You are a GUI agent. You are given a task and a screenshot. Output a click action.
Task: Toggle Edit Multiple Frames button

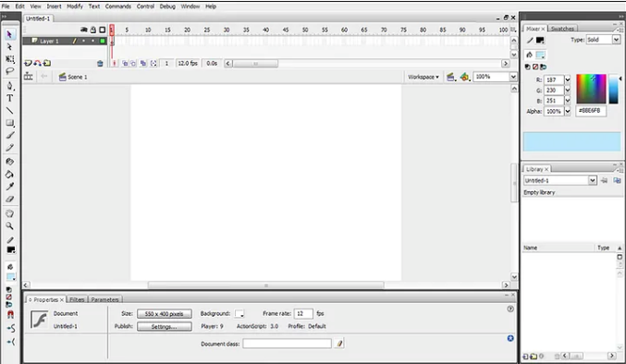pyautogui.click(x=143, y=64)
